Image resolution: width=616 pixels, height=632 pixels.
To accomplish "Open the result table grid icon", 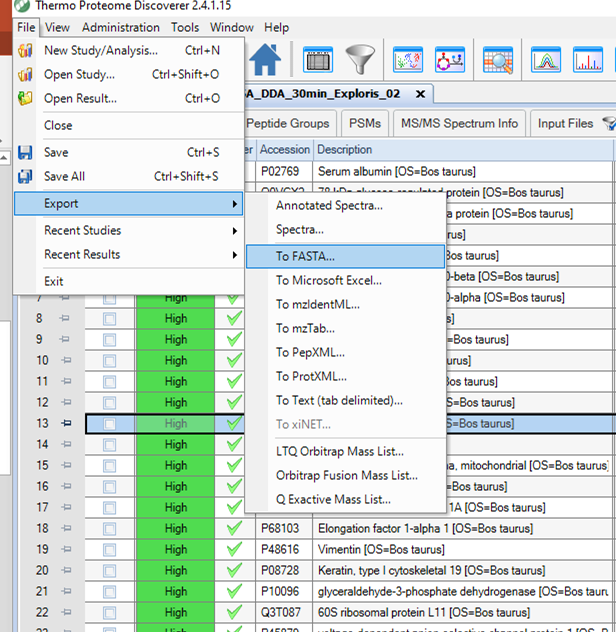I will [318, 60].
